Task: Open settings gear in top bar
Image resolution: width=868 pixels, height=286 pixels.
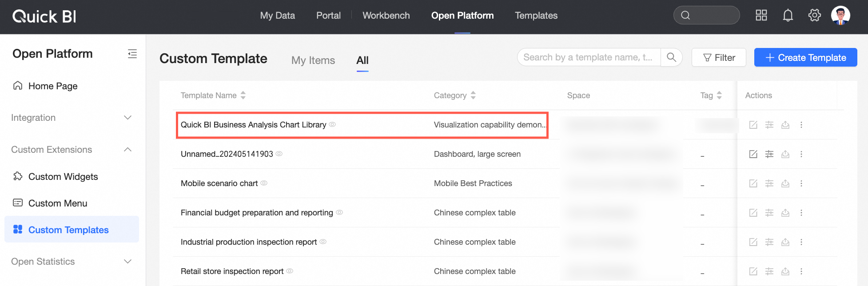Action: click(x=814, y=16)
